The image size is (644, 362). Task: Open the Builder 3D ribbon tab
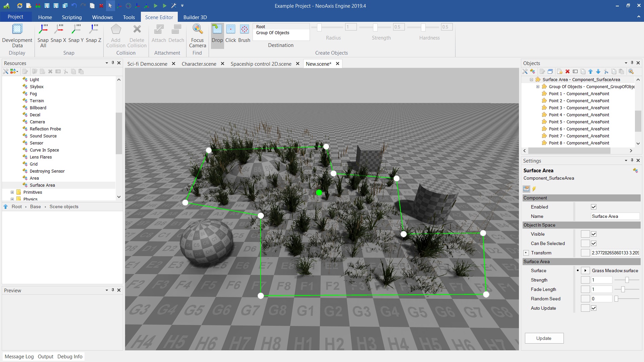click(195, 17)
